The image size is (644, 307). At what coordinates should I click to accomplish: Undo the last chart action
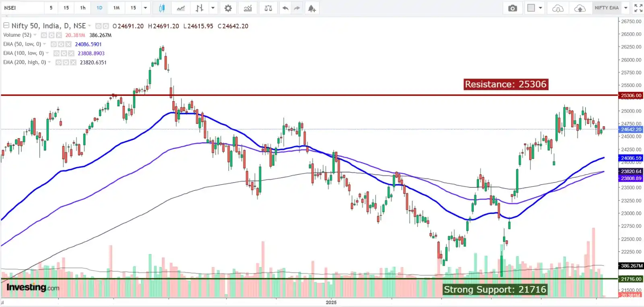pyautogui.click(x=285, y=8)
